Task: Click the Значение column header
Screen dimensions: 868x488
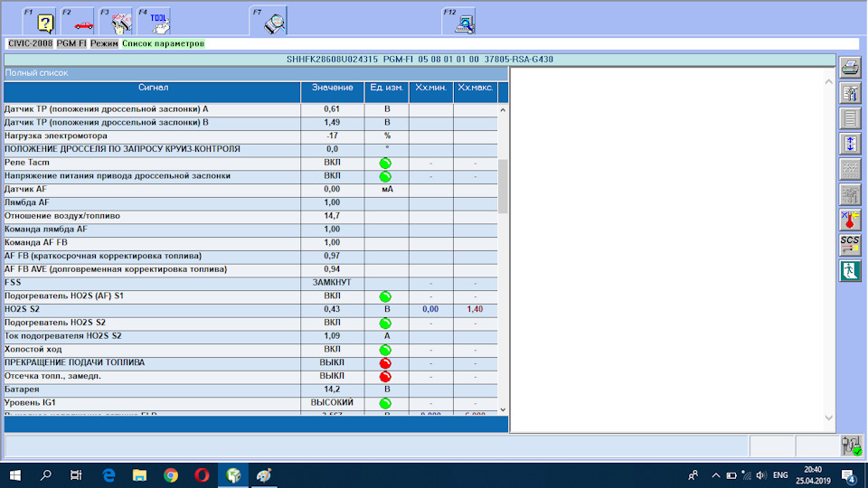Action: tap(332, 92)
